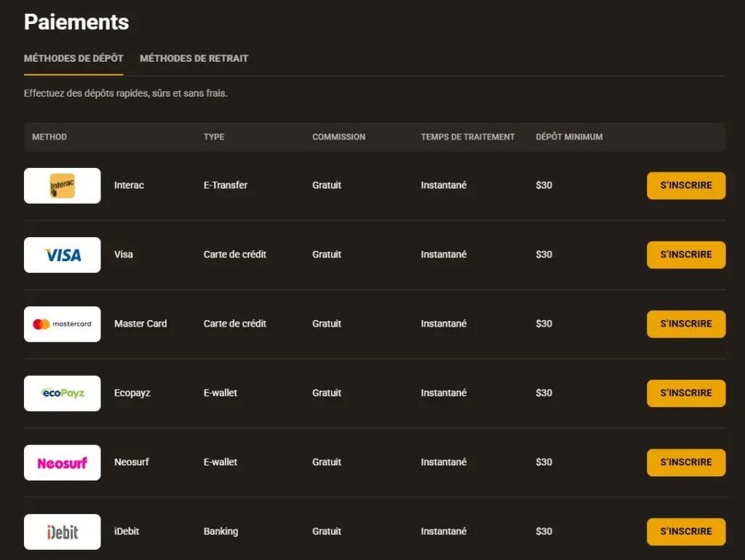Click S'inscrire button in Master Card row

tap(686, 324)
